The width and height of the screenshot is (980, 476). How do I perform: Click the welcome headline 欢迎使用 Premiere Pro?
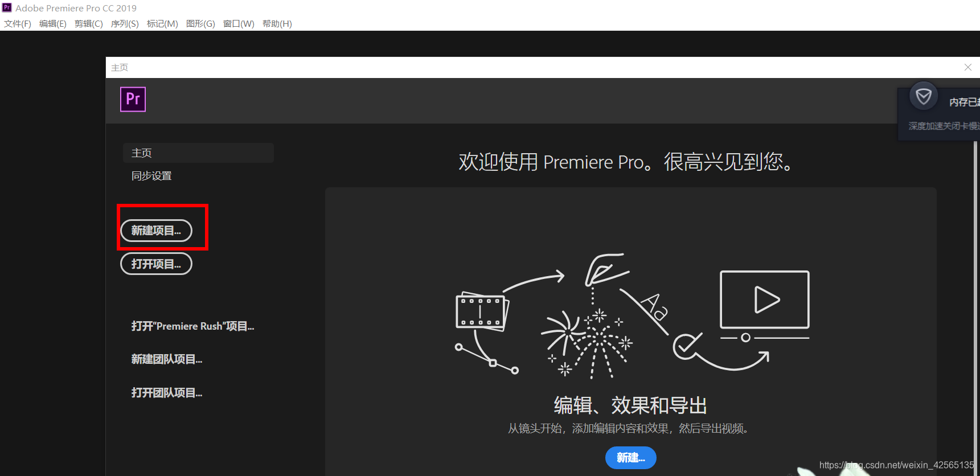pyautogui.click(x=626, y=162)
